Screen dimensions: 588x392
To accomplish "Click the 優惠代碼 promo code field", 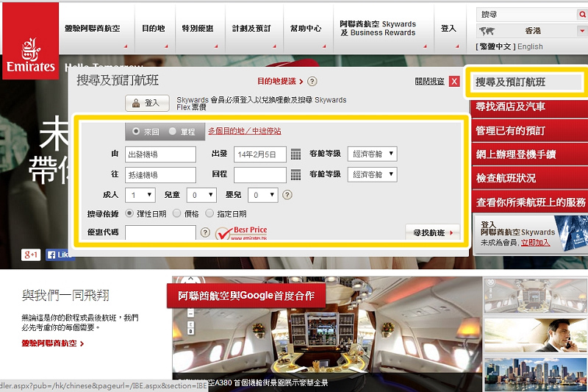I will pyautogui.click(x=160, y=232).
